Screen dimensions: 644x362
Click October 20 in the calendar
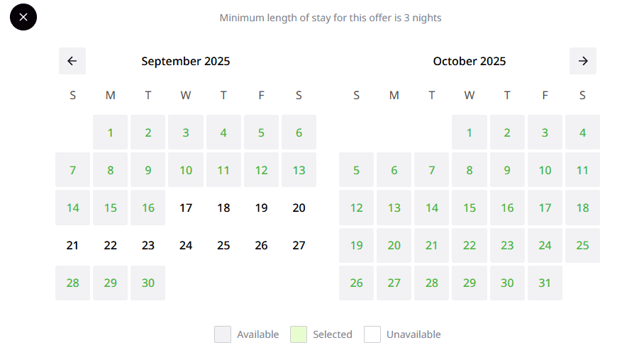pyautogui.click(x=394, y=245)
